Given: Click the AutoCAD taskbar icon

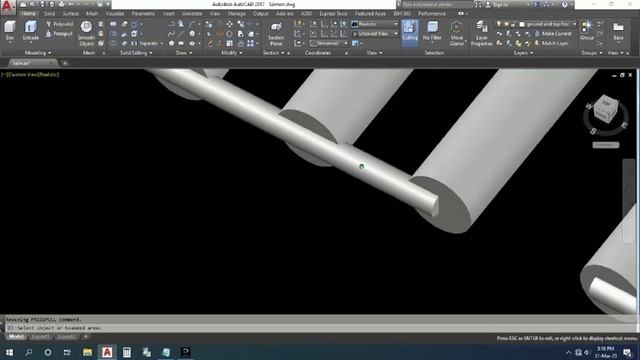Looking at the screenshot, I should (x=107, y=352).
